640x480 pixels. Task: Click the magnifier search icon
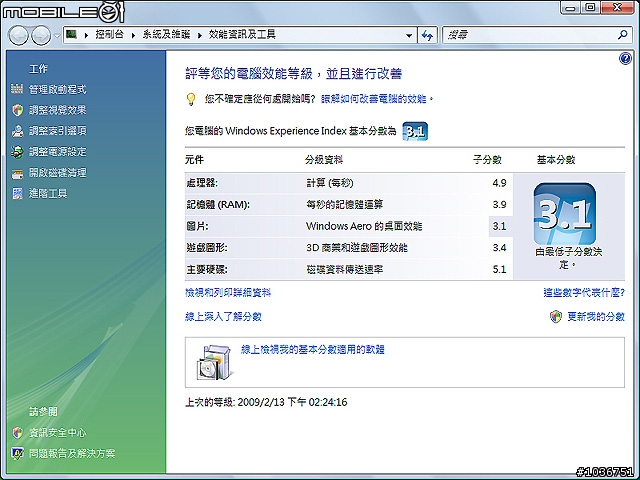622,35
